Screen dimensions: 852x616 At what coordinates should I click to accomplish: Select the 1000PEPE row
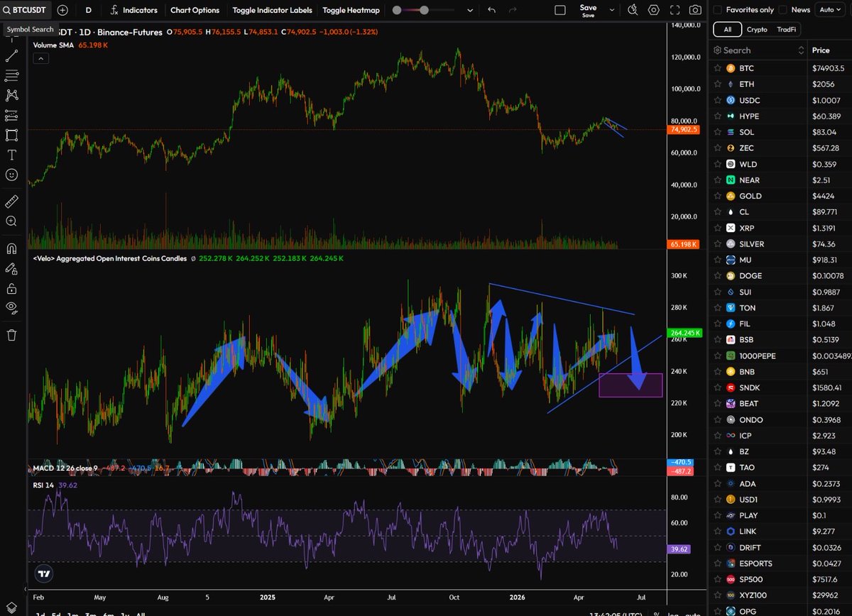click(780, 356)
